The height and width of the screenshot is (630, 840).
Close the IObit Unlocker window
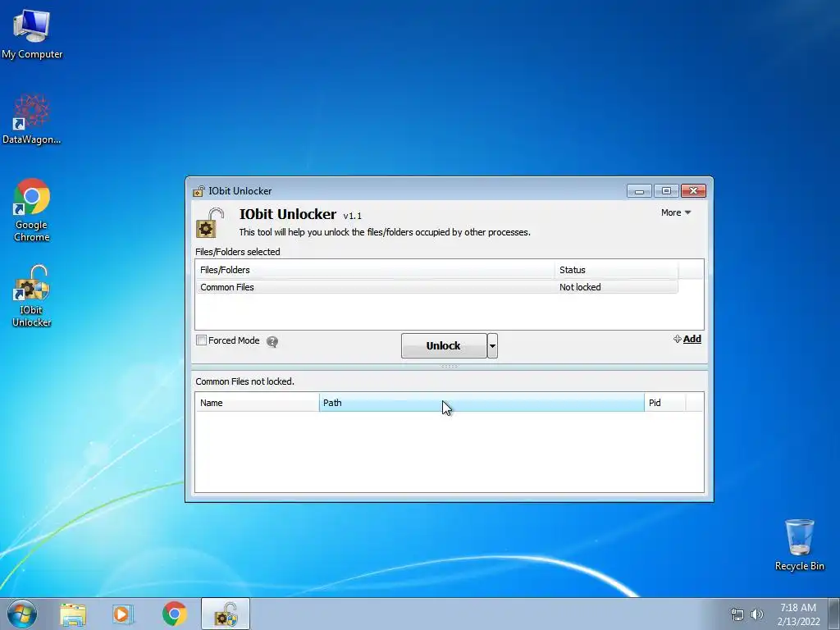693,190
